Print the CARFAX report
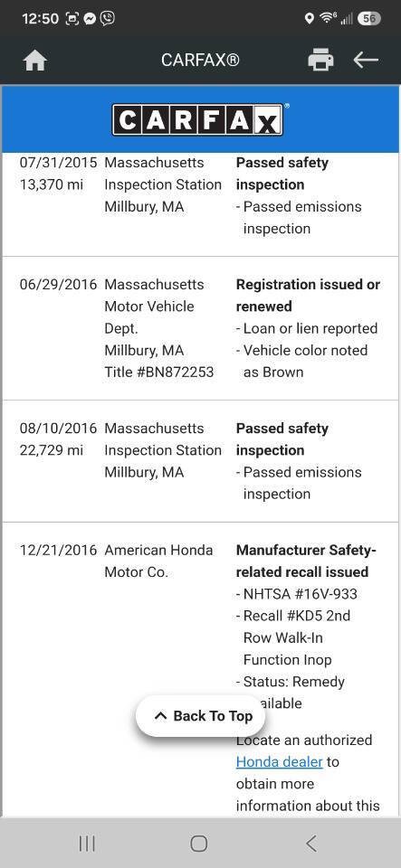Image resolution: width=401 pixels, height=868 pixels. pyautogui.click(x=320, y=60)
